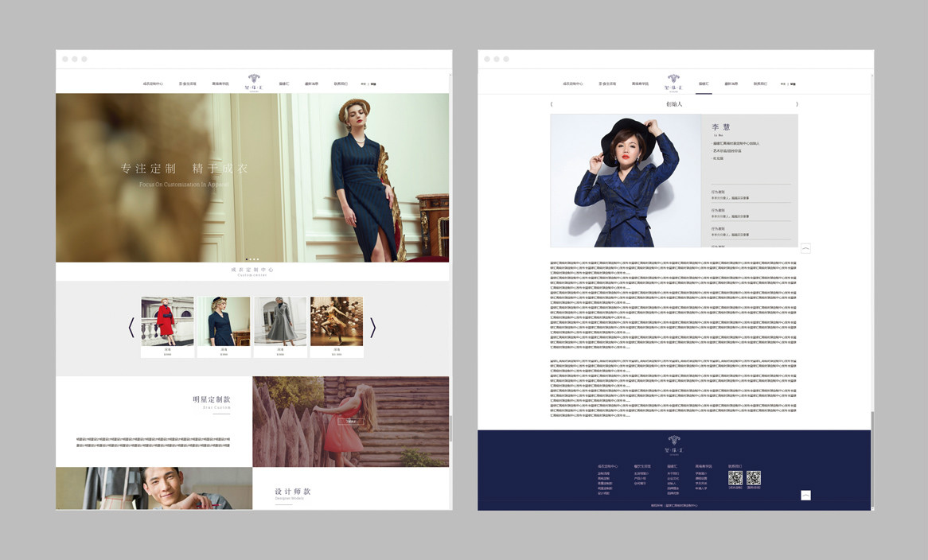Go to next section right of 创始人 title

point(797,104)
